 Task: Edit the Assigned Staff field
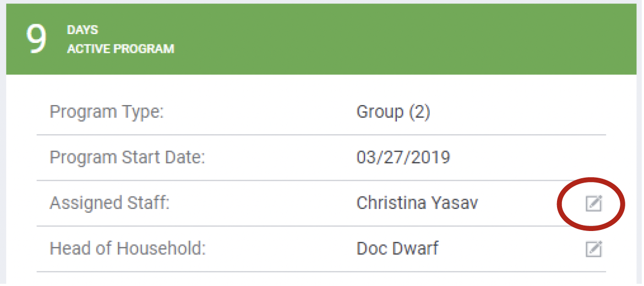(593, 204)
